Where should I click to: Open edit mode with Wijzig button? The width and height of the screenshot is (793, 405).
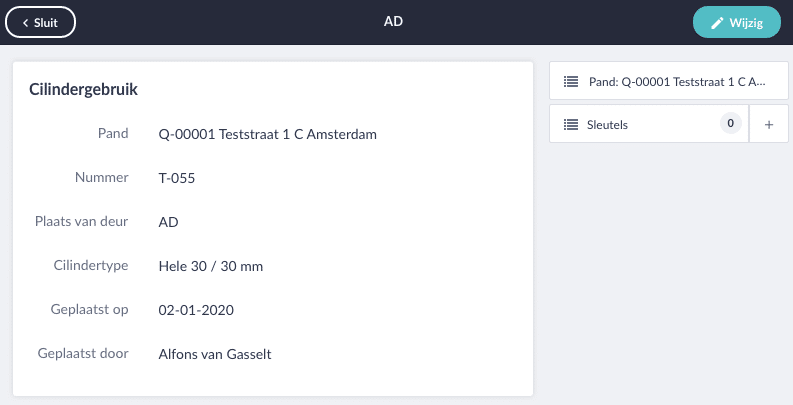pos(737,22)
